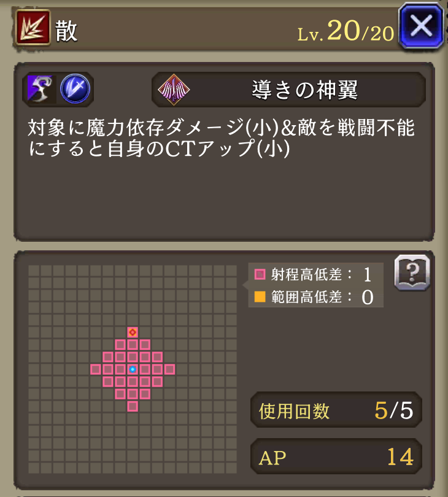Click the rightmost pink range tile
This screenshot has height=497, width=448.
tap(169, 369)
